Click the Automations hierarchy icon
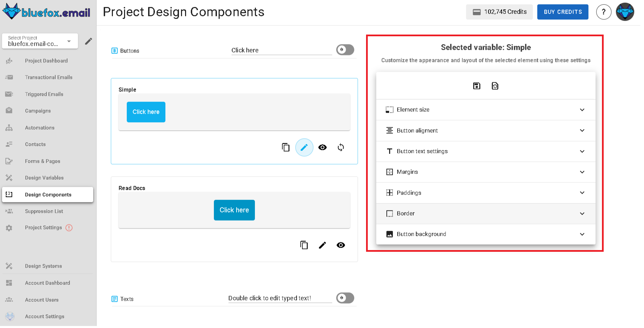Viewport: 644px width, 328px height. [x=9, y=128]
